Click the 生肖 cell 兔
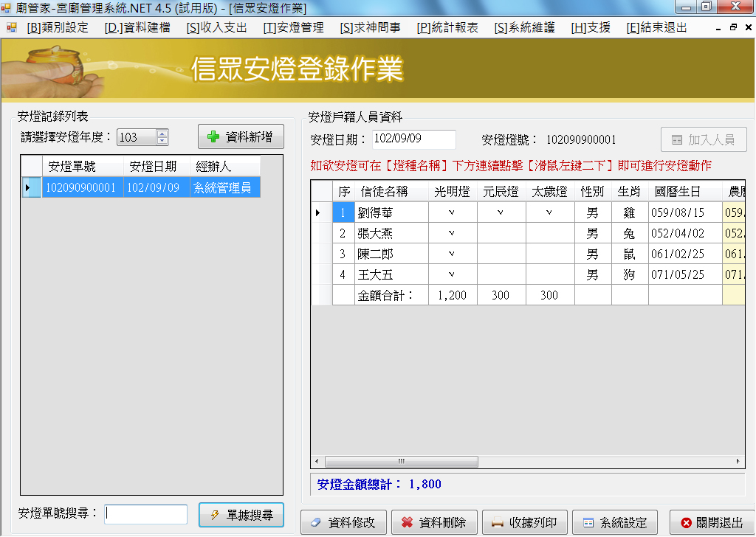This screenshot has width=756, height=537. pos(630,233)
